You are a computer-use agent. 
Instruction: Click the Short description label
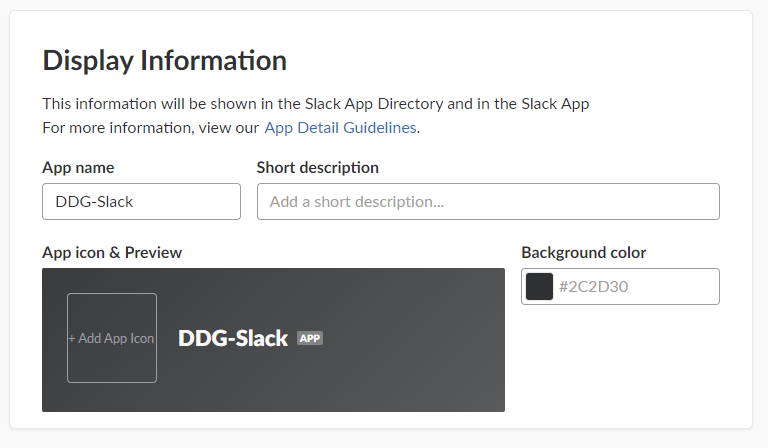pos(318,168)
